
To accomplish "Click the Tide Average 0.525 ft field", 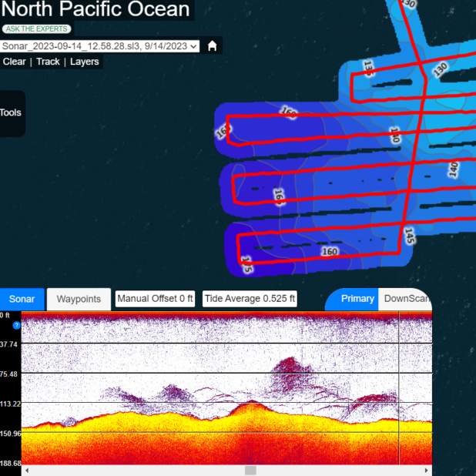I will click(x=250, y=299).
